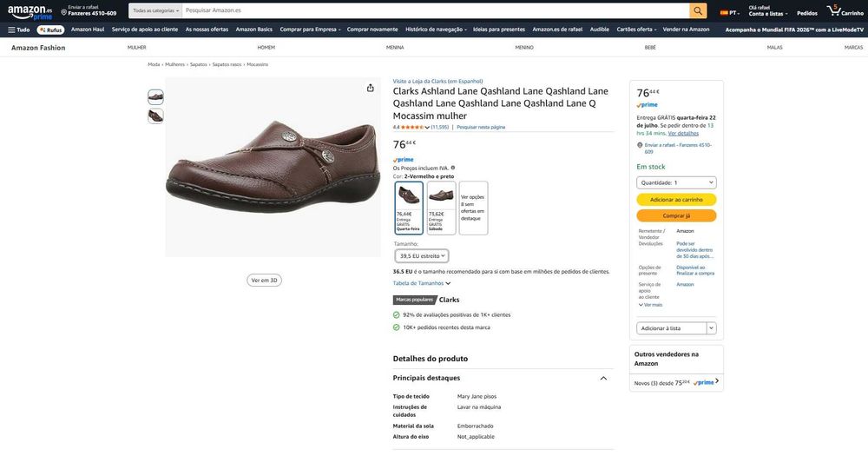Open Serviço de apoio ao cliente
Image resolution: width=868 pixels, height=456 pixels.
(144, 30)
